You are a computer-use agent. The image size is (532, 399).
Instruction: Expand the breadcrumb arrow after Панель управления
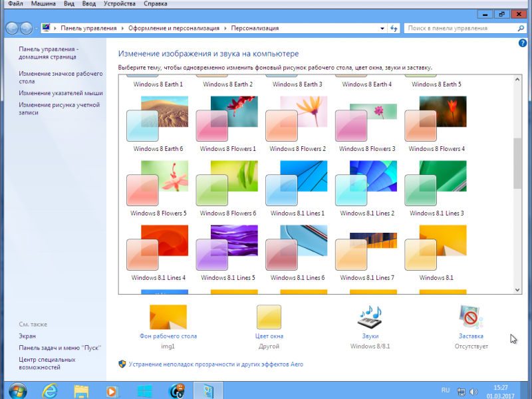122,28
